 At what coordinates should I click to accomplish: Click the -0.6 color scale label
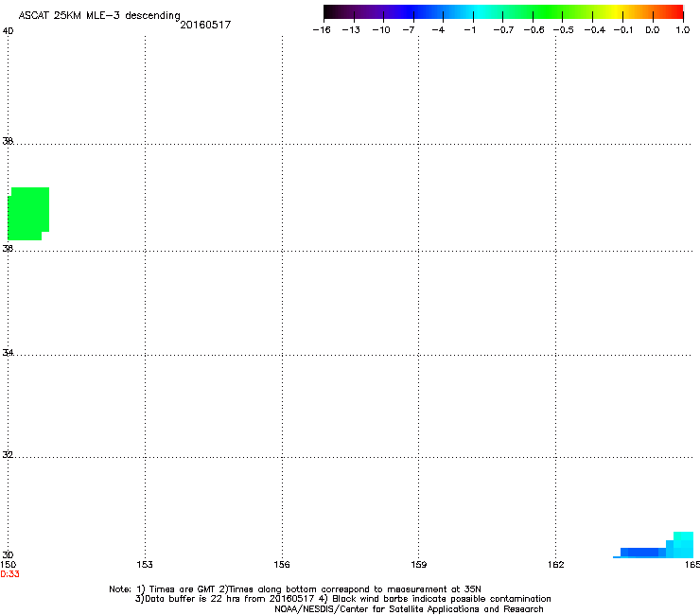click(534, 30)
